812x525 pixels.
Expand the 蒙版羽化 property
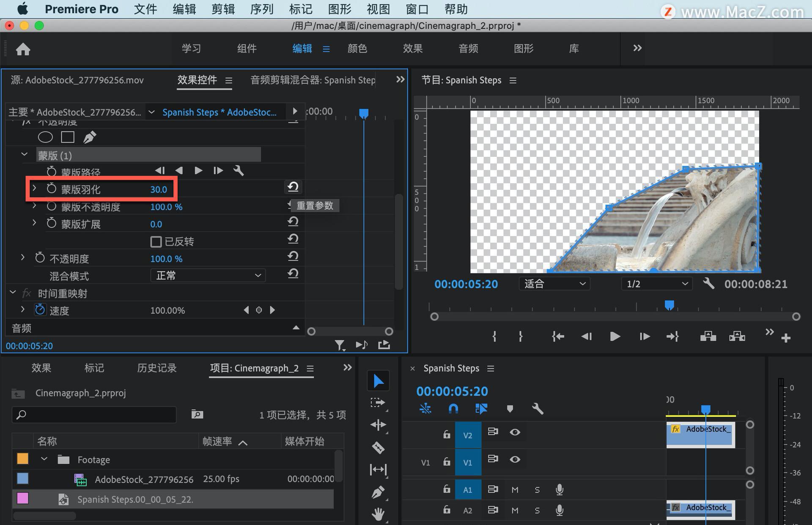(x=34, y=188)
